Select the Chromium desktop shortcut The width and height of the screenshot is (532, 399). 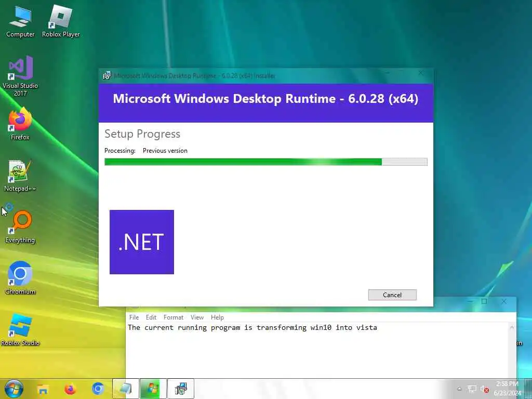(x=20, y=278)
